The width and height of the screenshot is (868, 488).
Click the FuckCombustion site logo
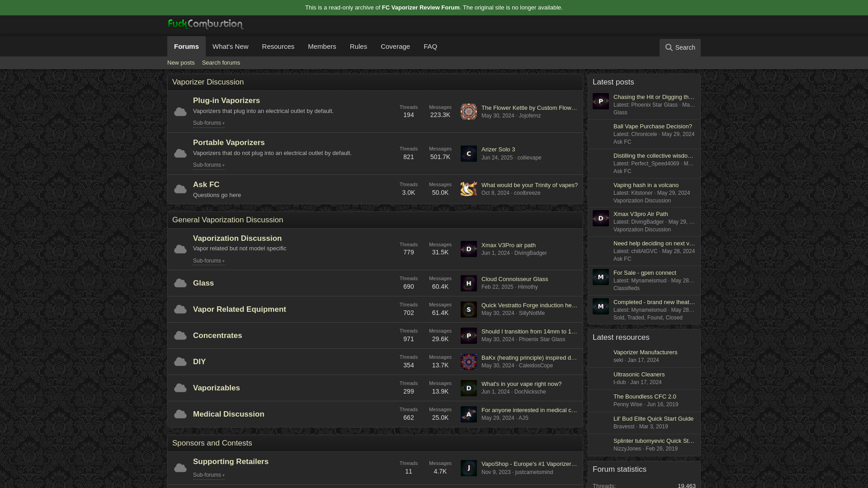click(x=205, y=24)
